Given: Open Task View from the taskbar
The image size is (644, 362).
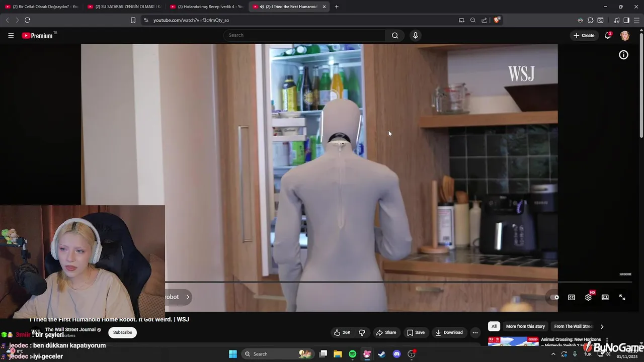Looking at the screenshot, I should tap(323, 354).
